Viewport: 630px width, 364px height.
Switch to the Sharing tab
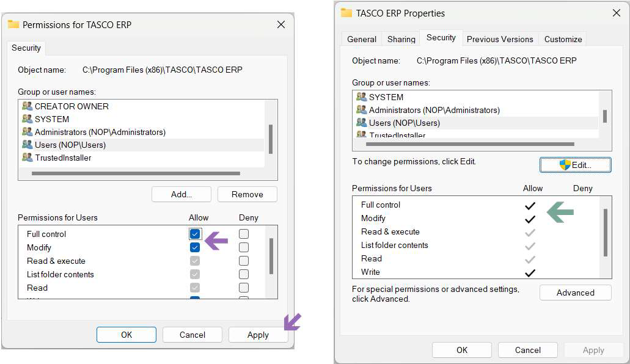tap(401, 39)
